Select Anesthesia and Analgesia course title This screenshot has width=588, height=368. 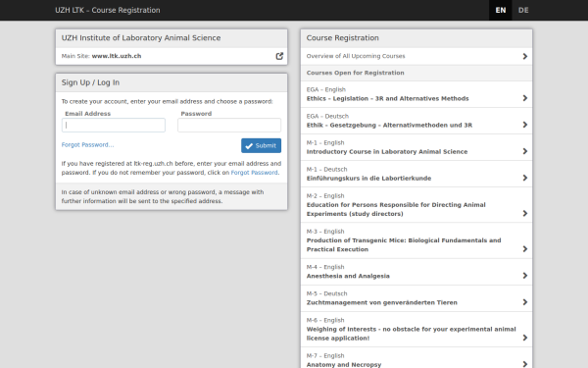[x=348, y=276]
